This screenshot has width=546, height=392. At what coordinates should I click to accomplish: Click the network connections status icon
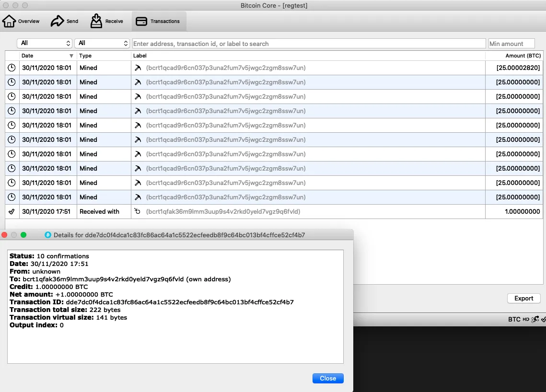(x=535, y=319)
